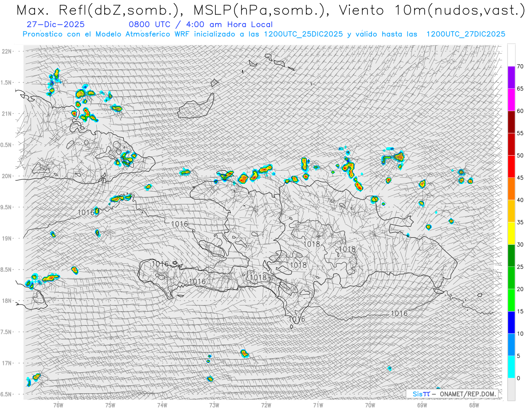The height and width of the screenshot is (411, 532).
Task: Click the light blue 5–10 dBZ segment
Action: [511, 344]
